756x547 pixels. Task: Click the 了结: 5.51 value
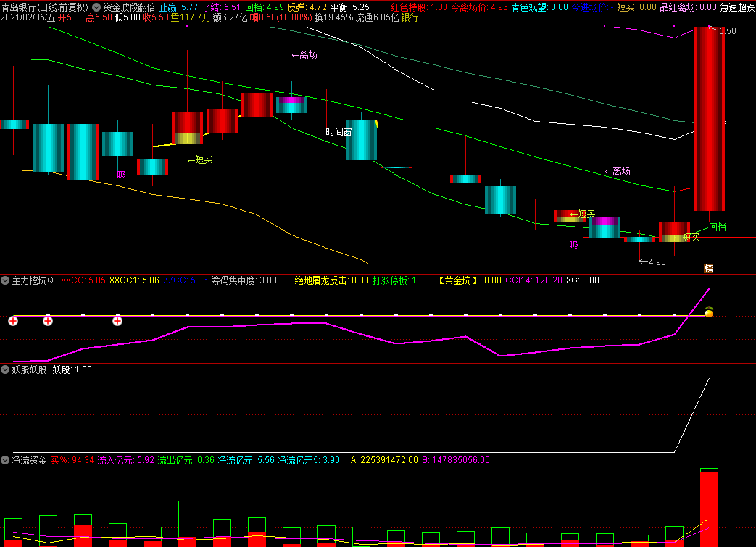pyautogui.click(x=221, y=7)
